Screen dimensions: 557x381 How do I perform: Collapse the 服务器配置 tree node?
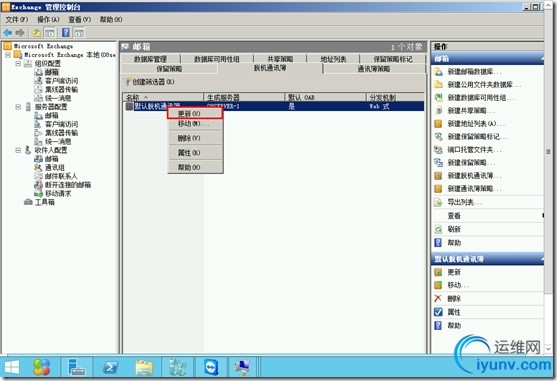pyautogui.click(x=18, y=107)
